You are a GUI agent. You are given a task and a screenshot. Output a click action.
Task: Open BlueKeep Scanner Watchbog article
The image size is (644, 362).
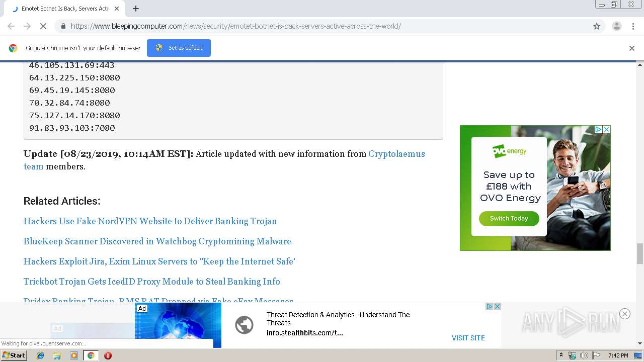157,241
